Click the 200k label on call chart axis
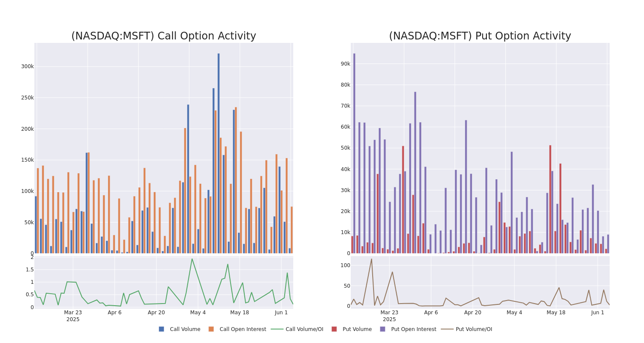This screenshot has height=343, width=644. point(27,129)
